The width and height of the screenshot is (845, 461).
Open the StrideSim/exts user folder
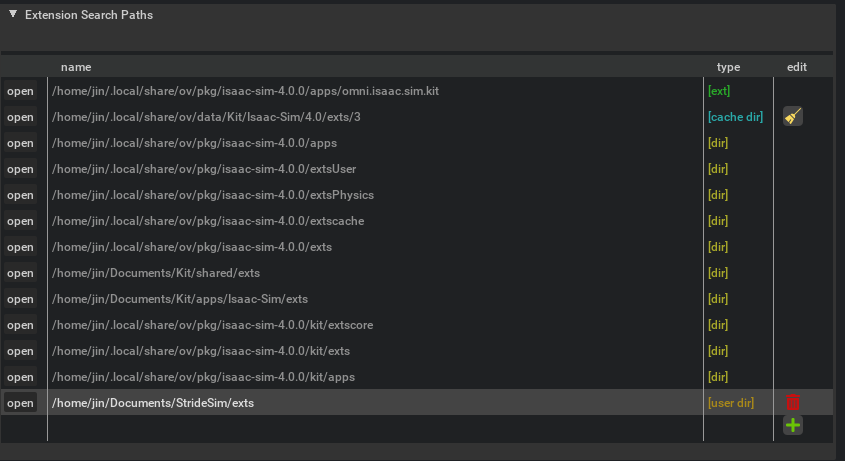tap(20, 403)
